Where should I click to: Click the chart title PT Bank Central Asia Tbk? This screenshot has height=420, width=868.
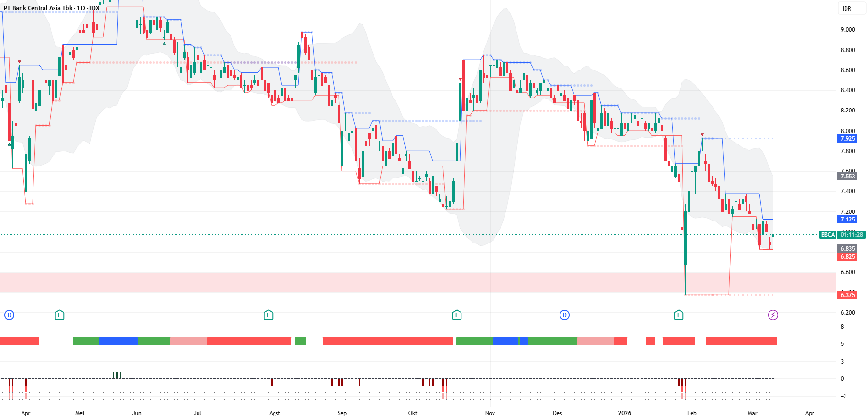pos(38,8)
